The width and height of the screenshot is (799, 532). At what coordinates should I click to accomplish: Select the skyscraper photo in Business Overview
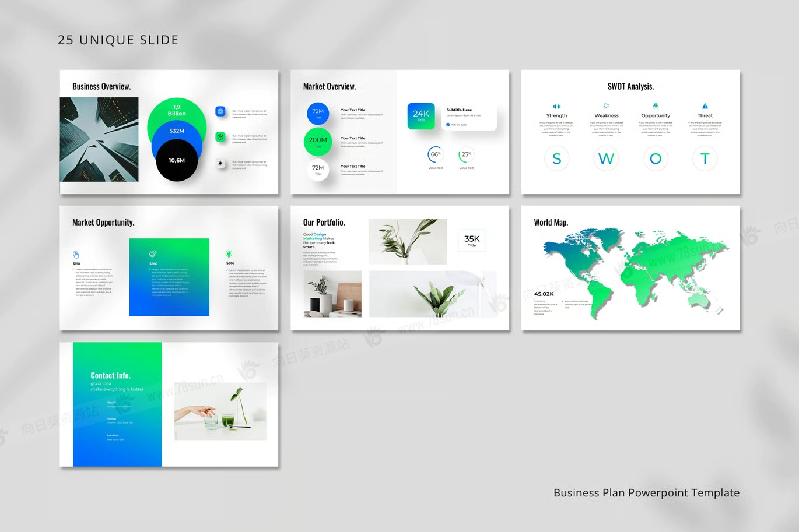pos(99,139)
